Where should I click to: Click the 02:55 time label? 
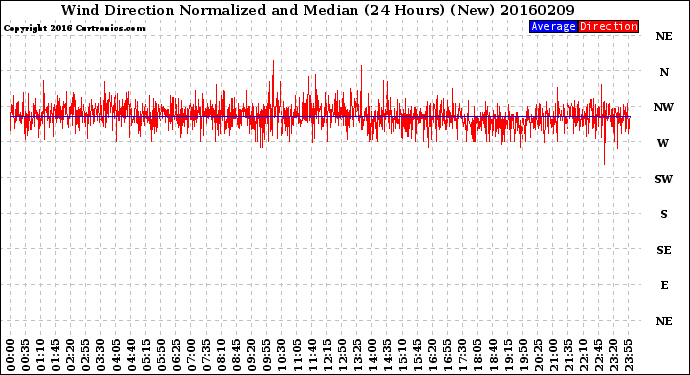(86, 355)
